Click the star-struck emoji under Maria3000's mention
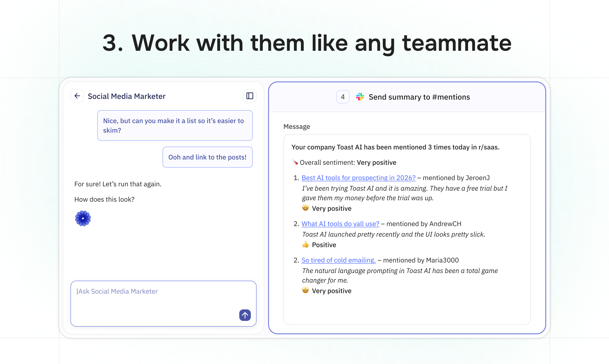 tap(305, 290)
